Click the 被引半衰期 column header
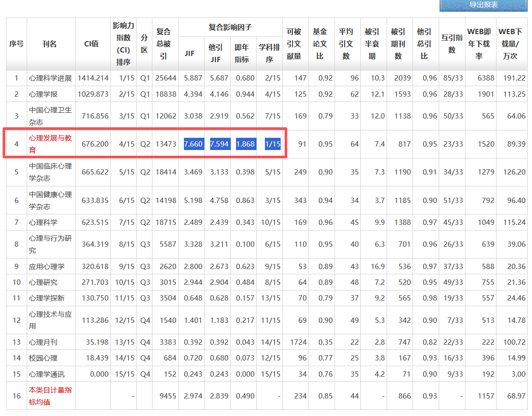Viewport: 532px width, 416px height. [x=372, y=44]
